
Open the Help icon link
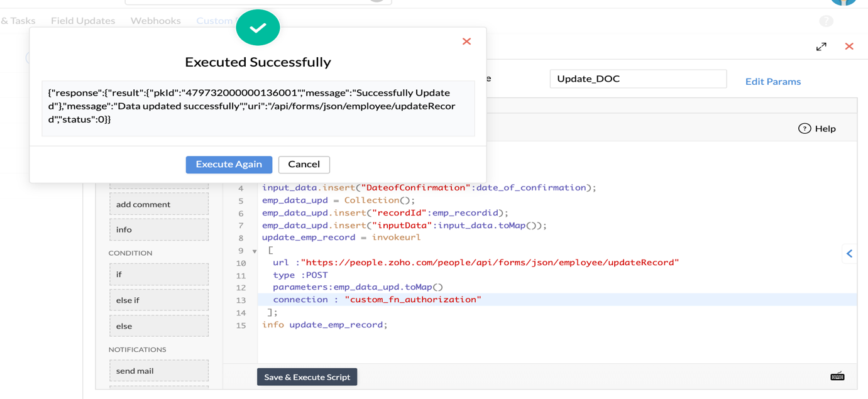coord(816,129)
